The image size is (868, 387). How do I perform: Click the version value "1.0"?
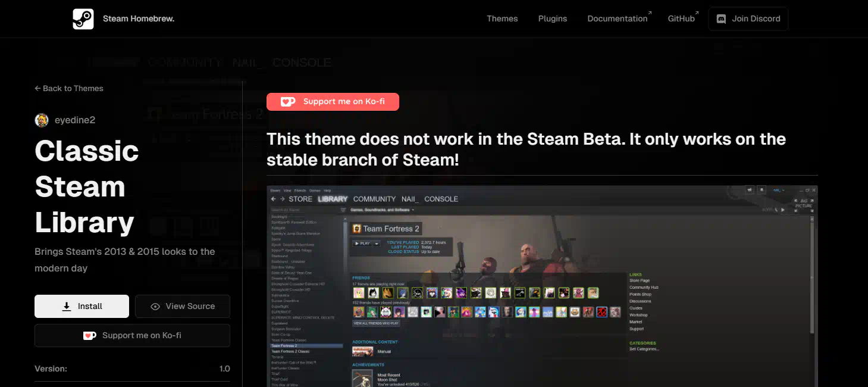click(224, 369)
